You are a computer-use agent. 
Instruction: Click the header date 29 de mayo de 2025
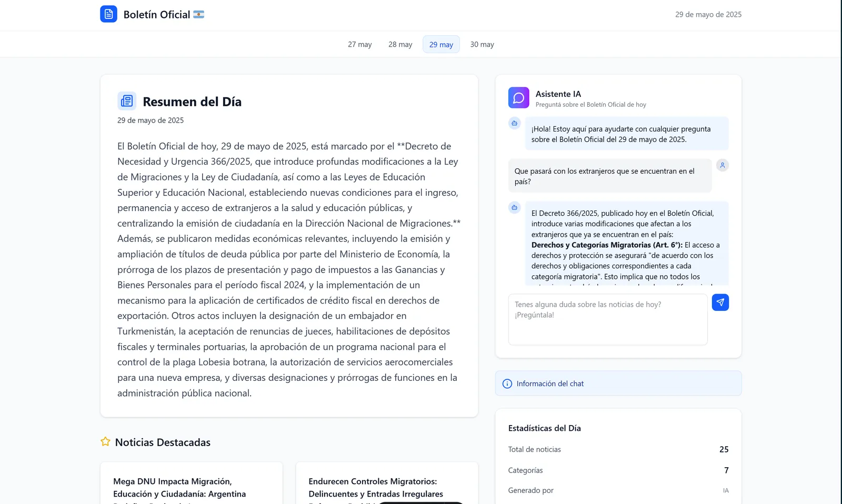[x=708, y=15]
